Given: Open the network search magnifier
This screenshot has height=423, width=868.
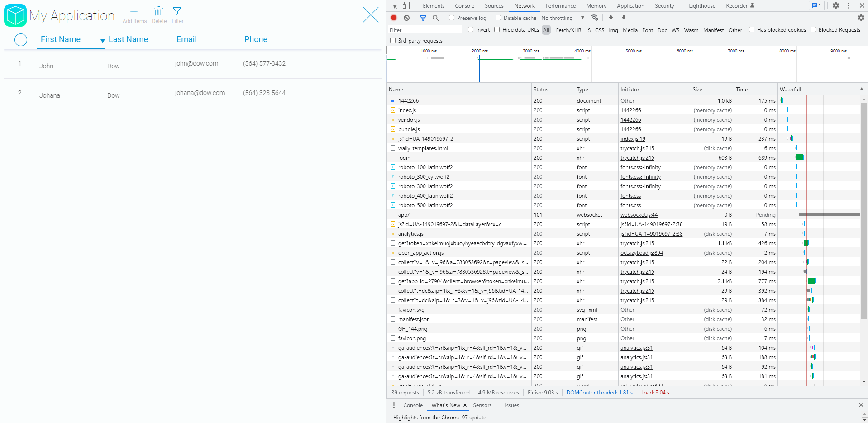Looking at the screenshot, I should click(x=435, y=18).
